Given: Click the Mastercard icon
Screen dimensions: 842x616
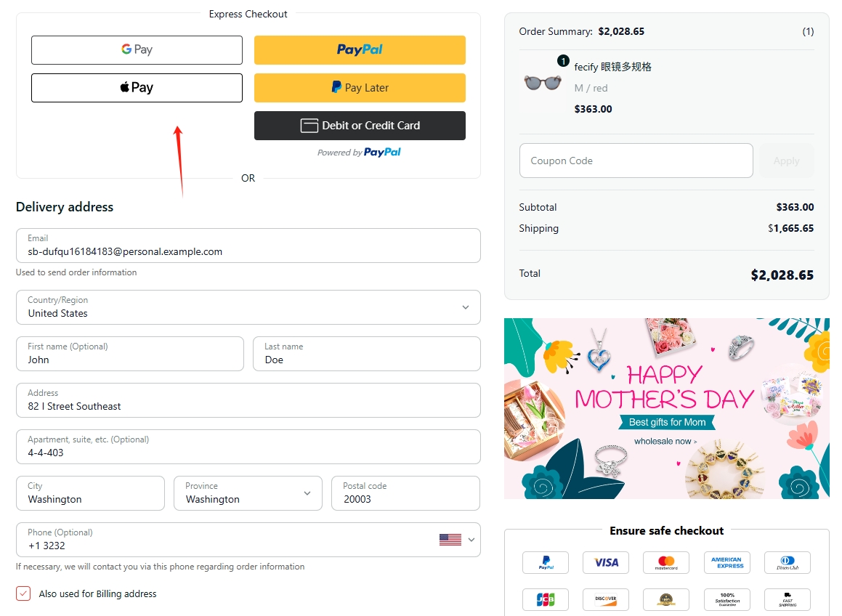Looking at the screenshot, I should point(666,562).
